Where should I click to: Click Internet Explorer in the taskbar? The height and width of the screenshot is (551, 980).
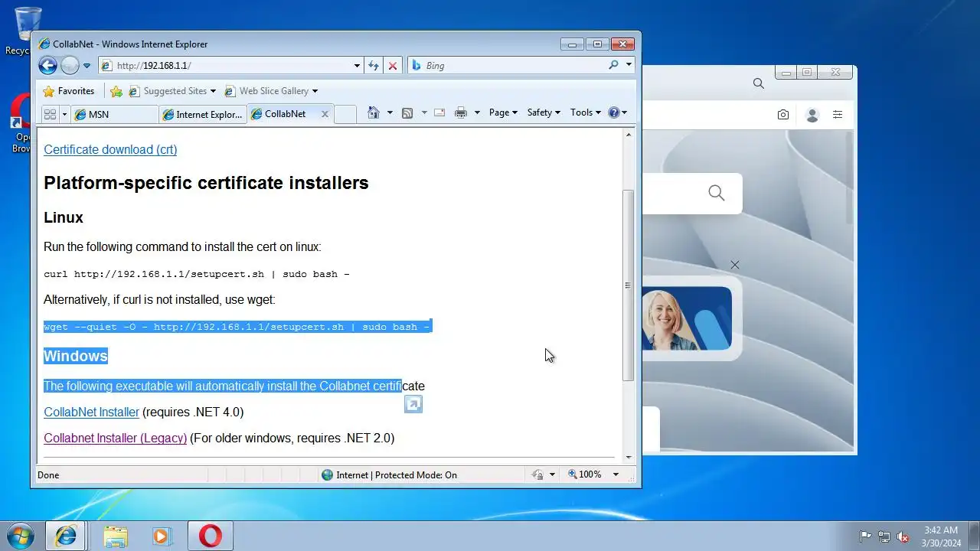(x=66, y=536)
